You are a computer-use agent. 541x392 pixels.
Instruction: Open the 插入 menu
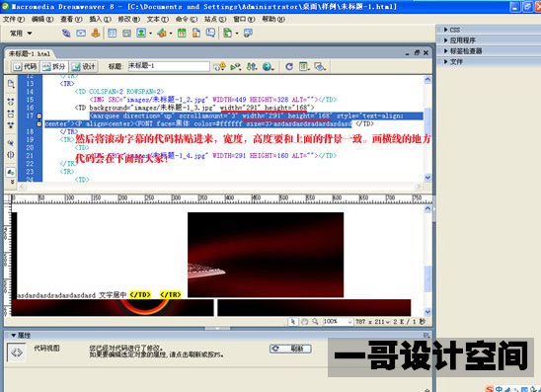100,19
